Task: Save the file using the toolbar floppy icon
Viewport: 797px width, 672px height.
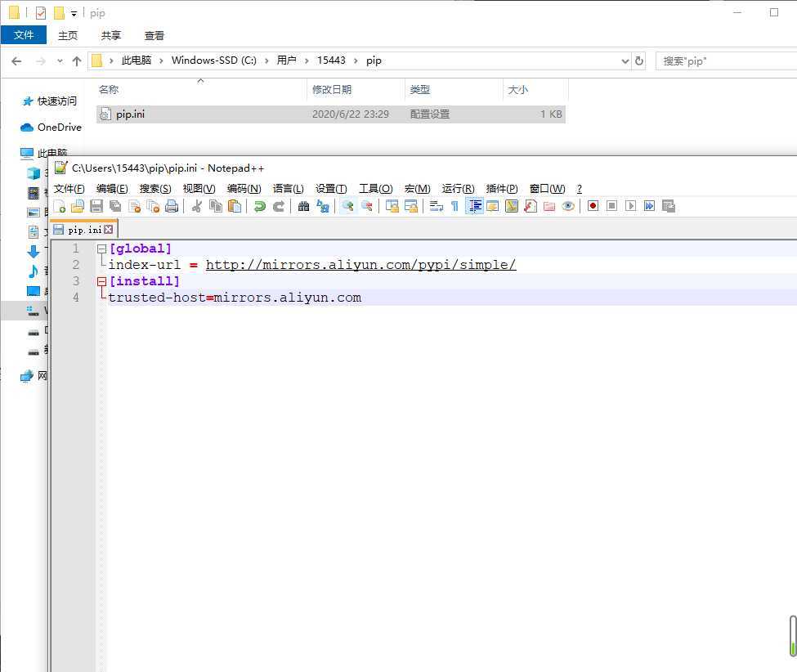Action: click(x=96, y=206)
